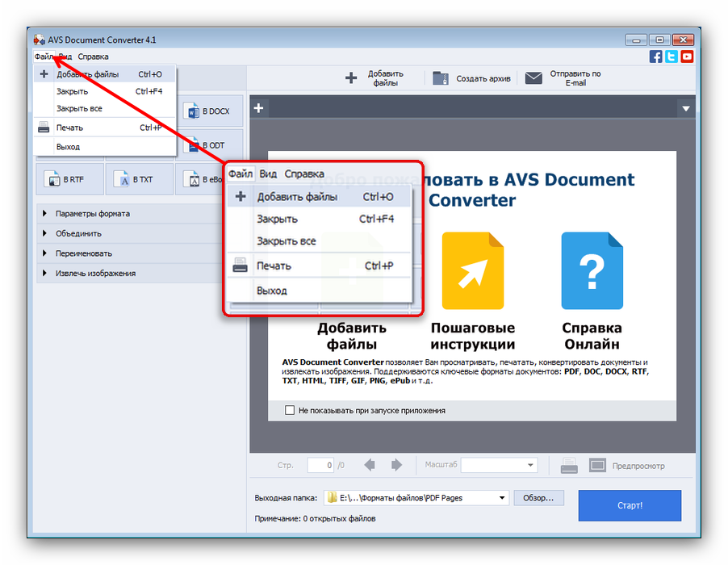The height and width of the screenshot is (565, 728).
Task: Open Справка in the top menu bar
Action: pos(93,56)
